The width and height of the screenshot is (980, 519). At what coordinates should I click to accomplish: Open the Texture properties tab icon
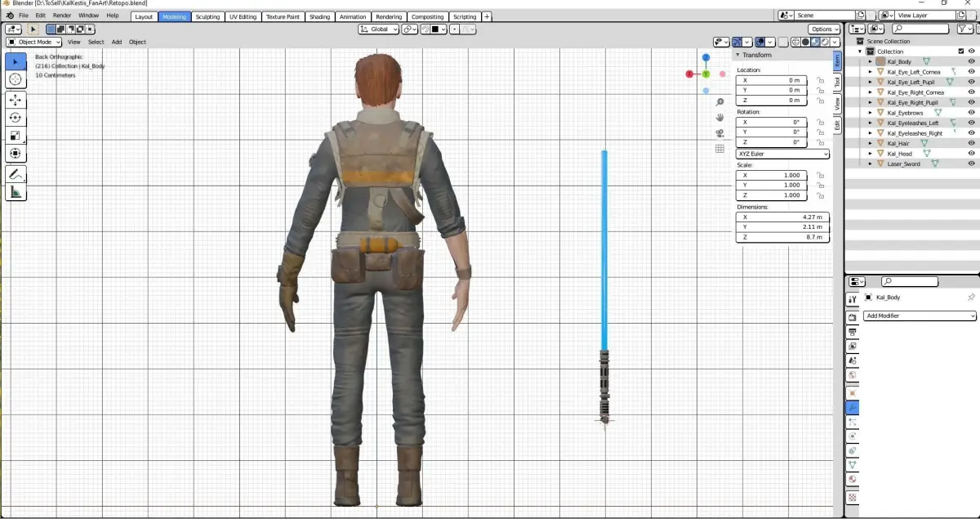point(853,497)
